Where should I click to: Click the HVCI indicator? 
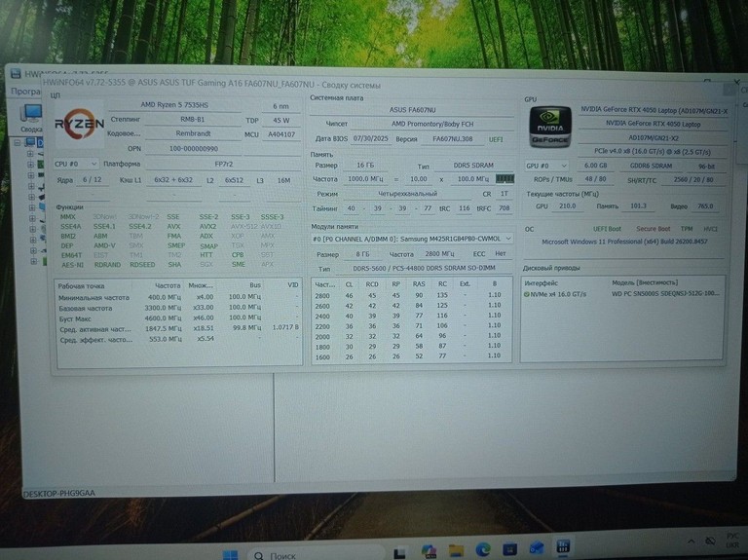[710, 229]
